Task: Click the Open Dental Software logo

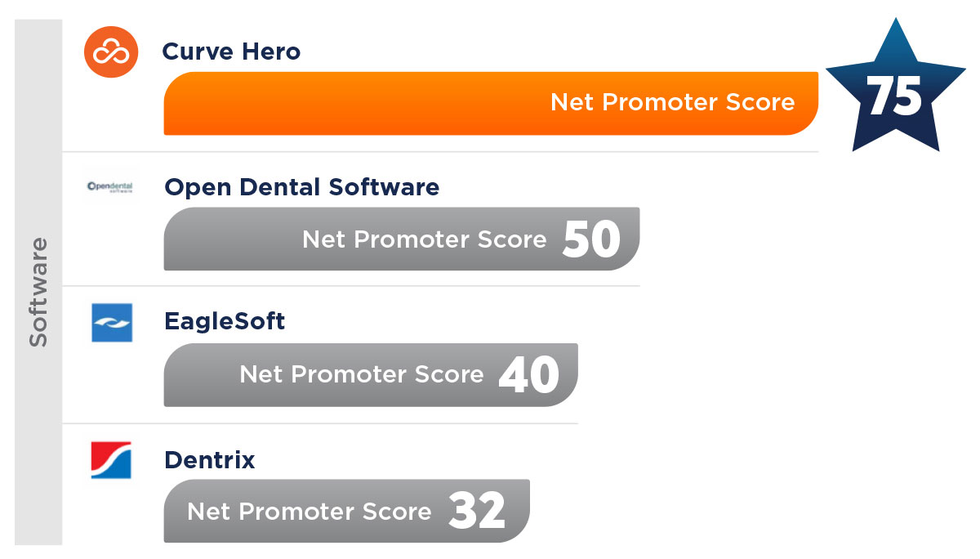Action: click(x=110, y=188)
